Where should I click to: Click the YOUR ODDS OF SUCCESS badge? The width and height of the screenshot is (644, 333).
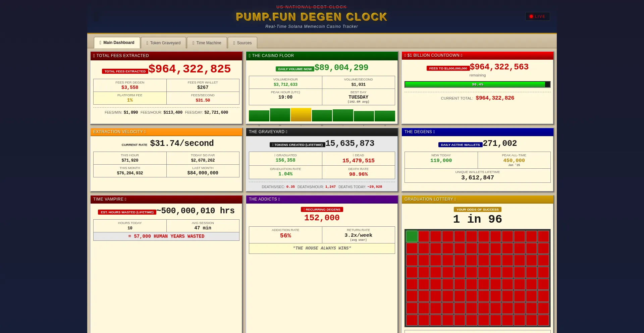pos(478,210)
